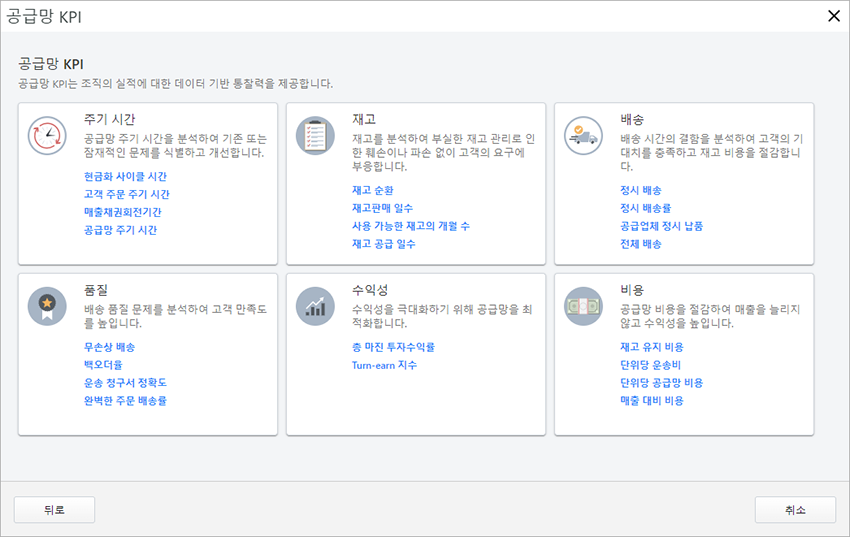Click the 주기 시간 clock icon

click(x=47, y=135)
